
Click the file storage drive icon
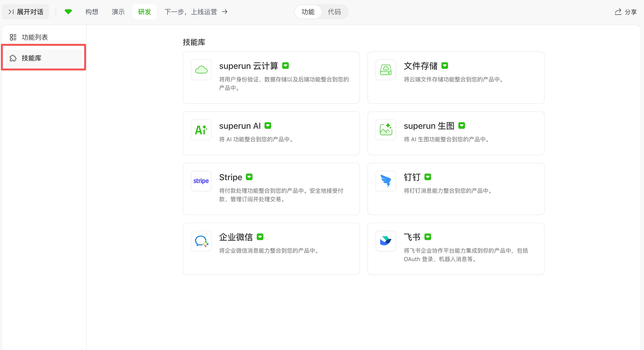pyautogui.click(x=386, y=70)
